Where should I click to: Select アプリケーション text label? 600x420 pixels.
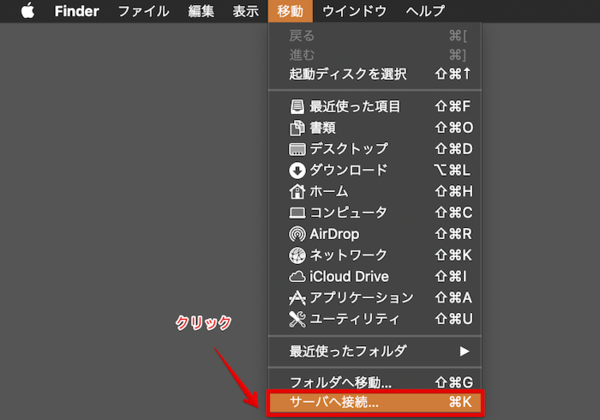coord(362,298)
